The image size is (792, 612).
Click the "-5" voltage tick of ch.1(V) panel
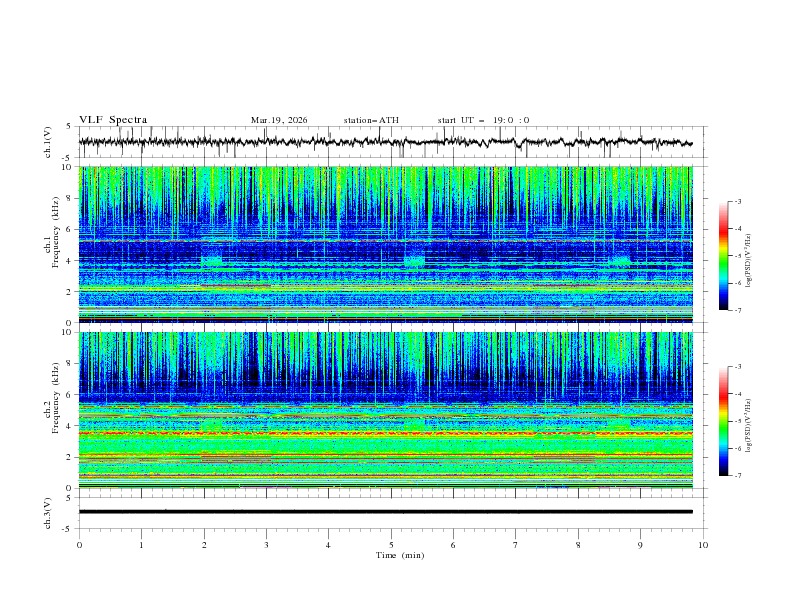pyautogui.click(x=68, y=158)
